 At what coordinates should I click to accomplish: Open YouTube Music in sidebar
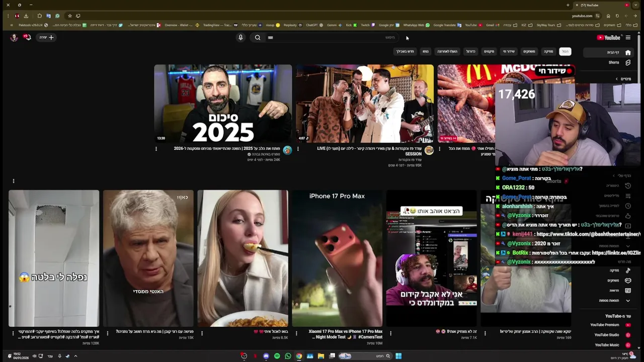click(x=611, y=345)
